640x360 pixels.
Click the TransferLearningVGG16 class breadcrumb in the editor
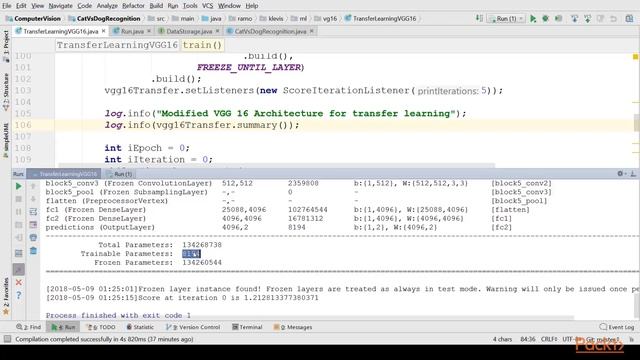(117, 45)
